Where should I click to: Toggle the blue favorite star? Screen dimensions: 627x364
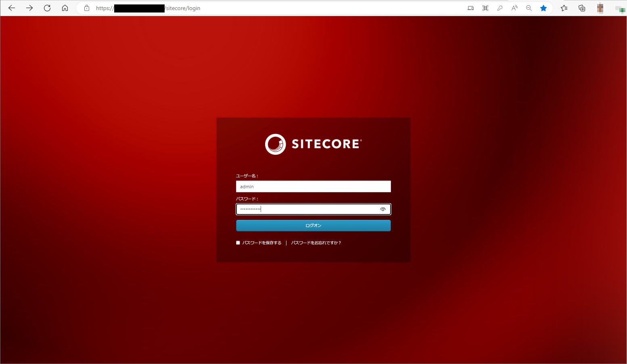[x=543, y=8]
